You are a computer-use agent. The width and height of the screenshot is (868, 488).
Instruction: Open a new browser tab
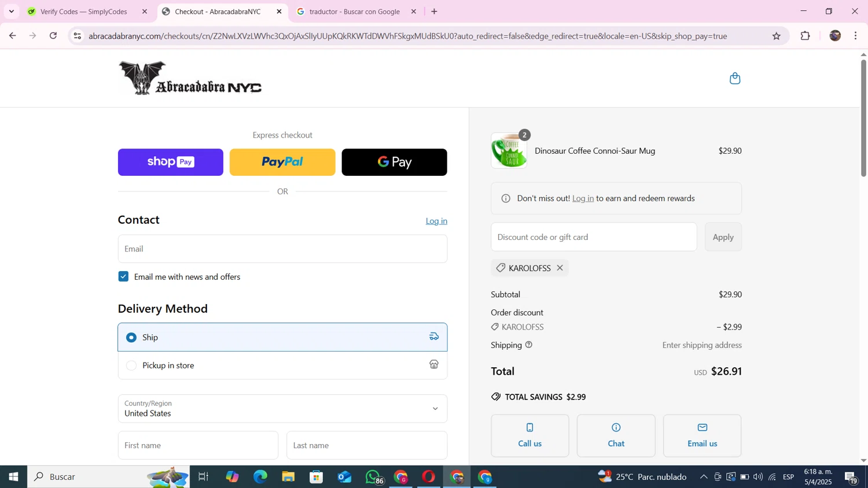click(x=435, y=12)
